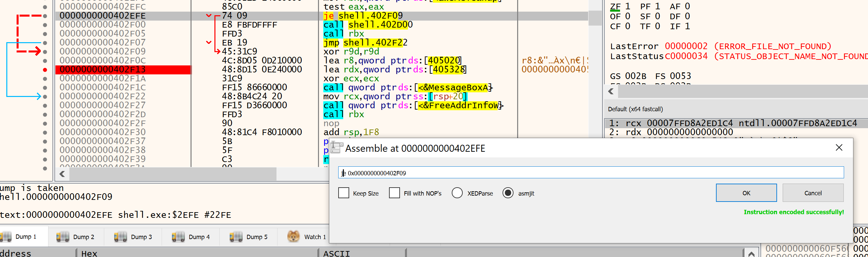868x257 pixels.
Task: Select the 'mov rcx,qword ptr ss:[rsp+20]' instruction
Action: coord(395,97)
